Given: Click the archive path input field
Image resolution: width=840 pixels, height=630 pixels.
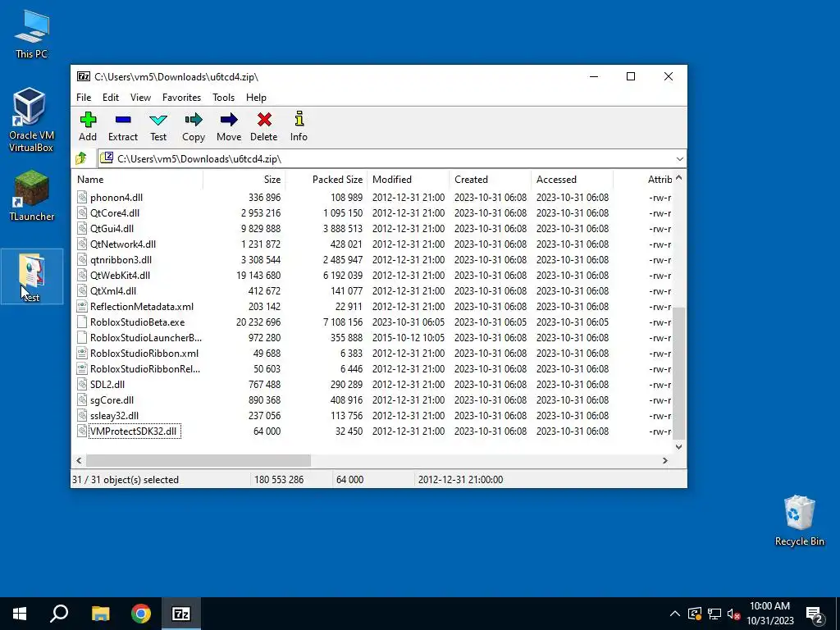Looking at the screenshot, I should tap(386, 158).
